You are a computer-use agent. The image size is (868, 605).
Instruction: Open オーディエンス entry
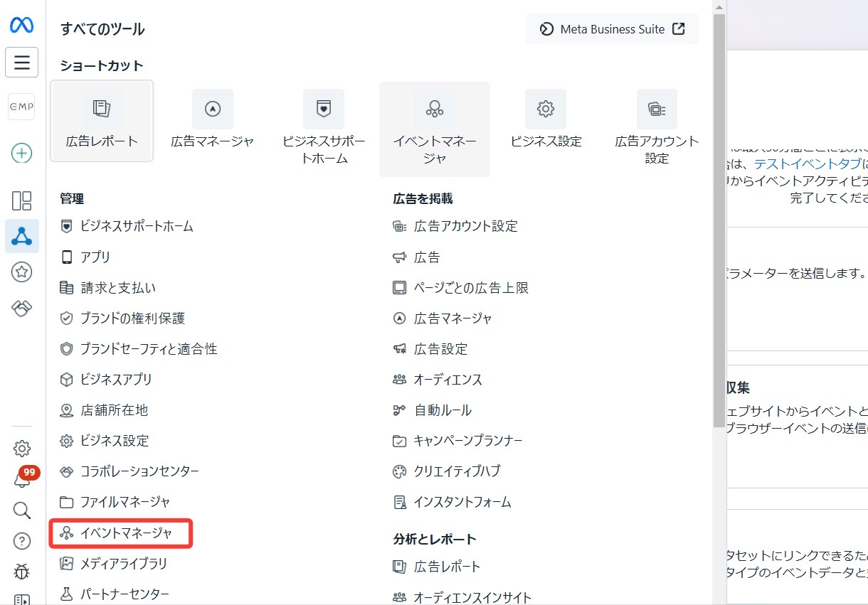(x=438, y=379)
